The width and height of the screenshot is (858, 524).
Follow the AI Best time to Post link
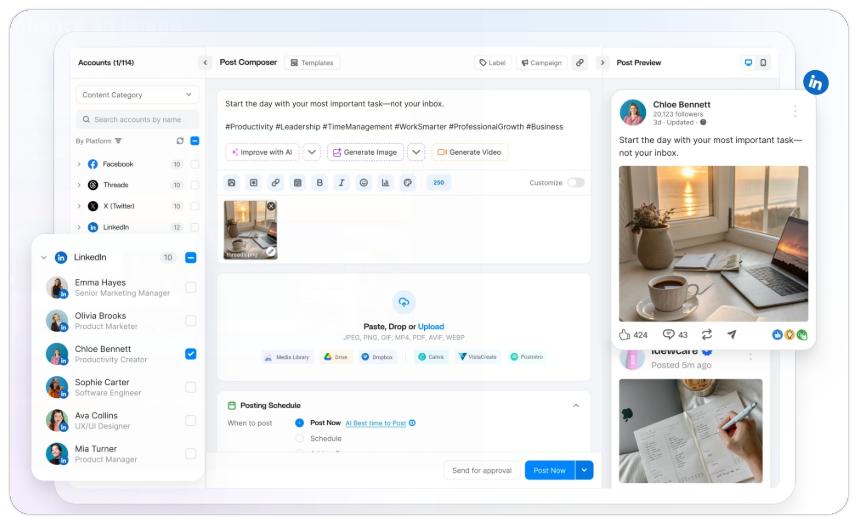(376, 423)
